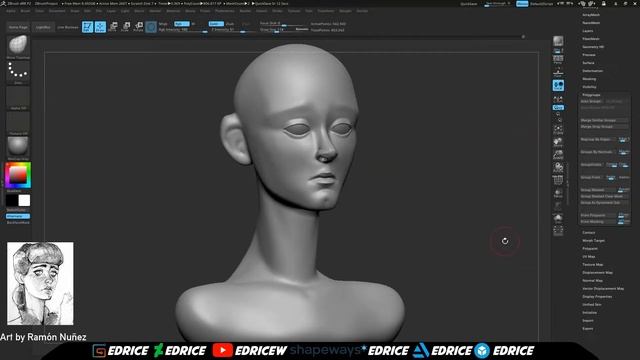The image size is (640, 360).
Task: Click the Groups By Normals button
Action: pos(598,152)
